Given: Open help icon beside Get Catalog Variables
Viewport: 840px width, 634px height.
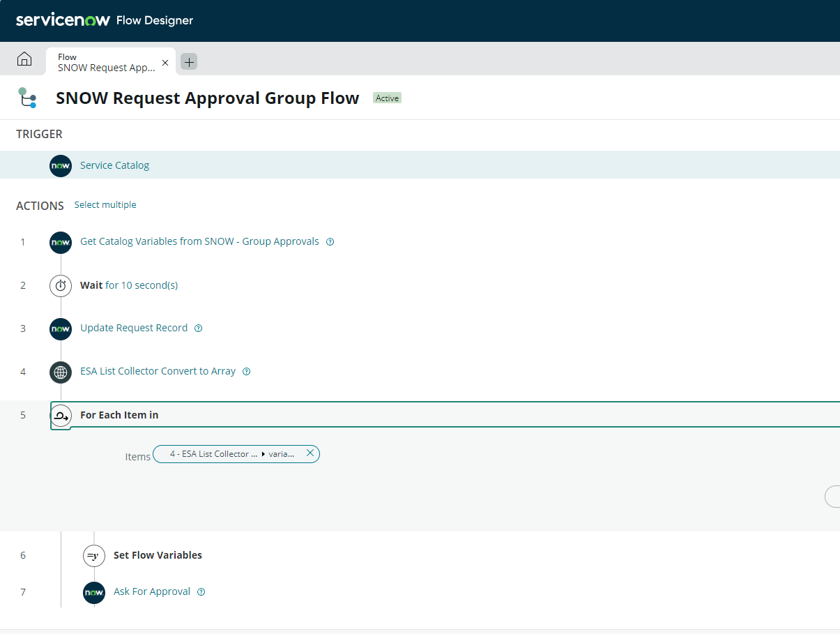Looking at the screenshot, I should 330,242.
